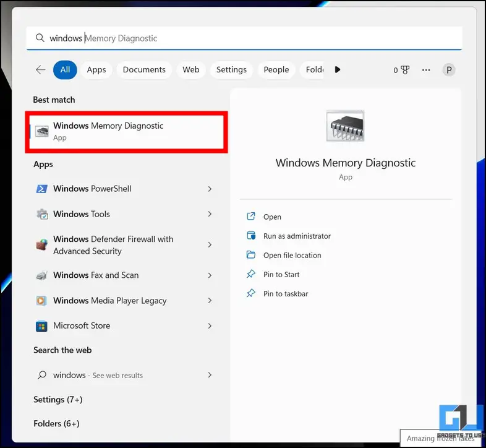
Task: Click Windows Memory Diagnostic chip icon in best match
Action: pyautogui.click(x=42, y=131)
